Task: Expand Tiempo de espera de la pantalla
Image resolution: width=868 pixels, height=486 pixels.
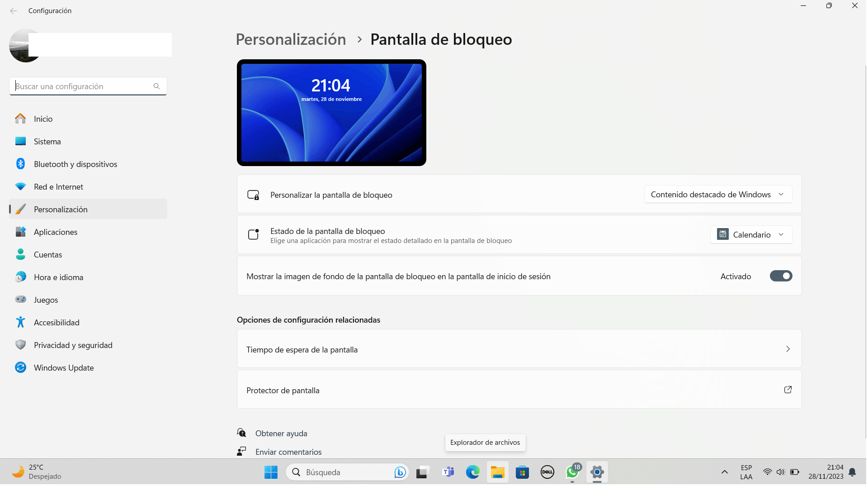Action: click(x=519, y=349)
